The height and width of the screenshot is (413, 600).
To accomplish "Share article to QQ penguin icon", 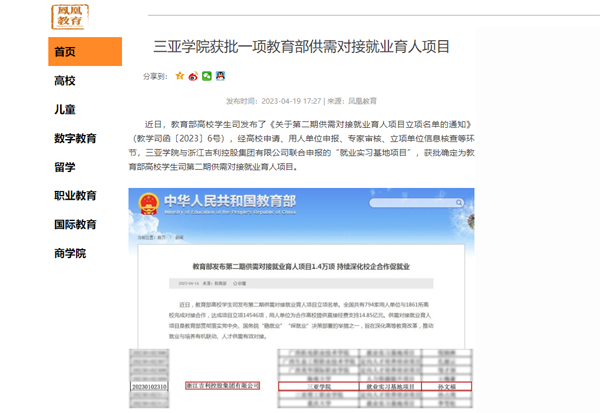I will coord(220,76).
